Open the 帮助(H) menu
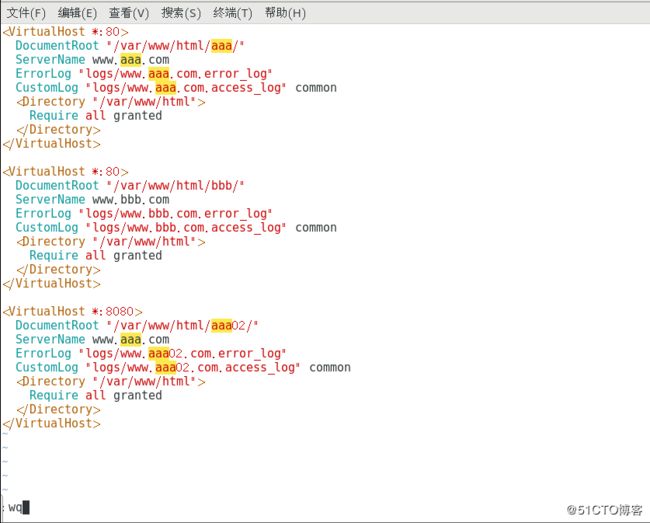Viewport: 650px width, 523px height. click(x=285, y=13)
